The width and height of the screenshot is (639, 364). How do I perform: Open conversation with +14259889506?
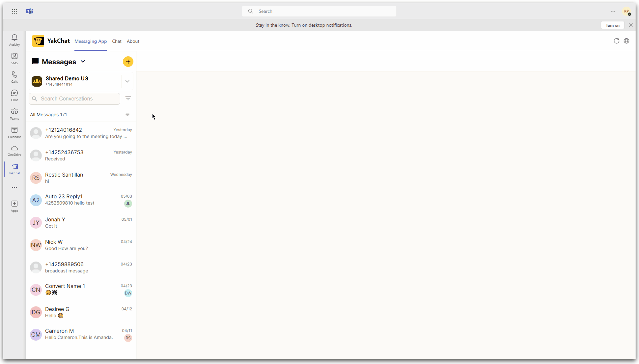click(x=81, y=267)
